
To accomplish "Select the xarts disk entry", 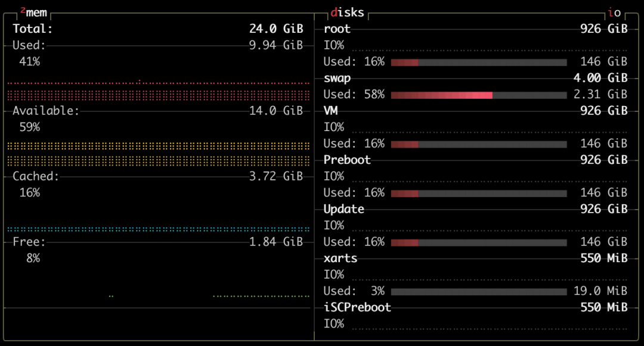I will (340, 258).
